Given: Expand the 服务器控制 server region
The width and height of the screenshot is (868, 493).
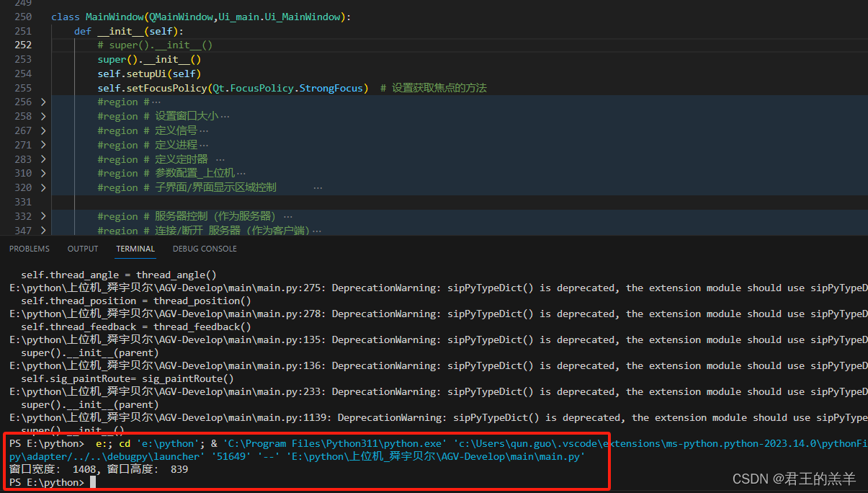Looking at the screenshot, I should [x=42, y=216].
